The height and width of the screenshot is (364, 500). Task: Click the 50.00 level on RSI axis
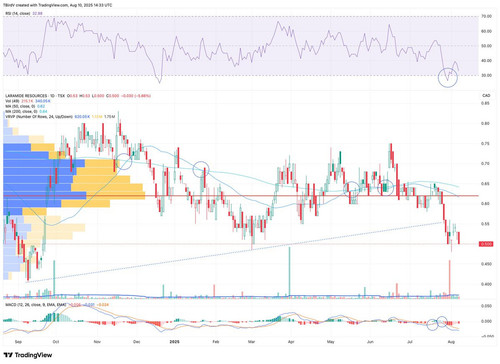[486, 46]
